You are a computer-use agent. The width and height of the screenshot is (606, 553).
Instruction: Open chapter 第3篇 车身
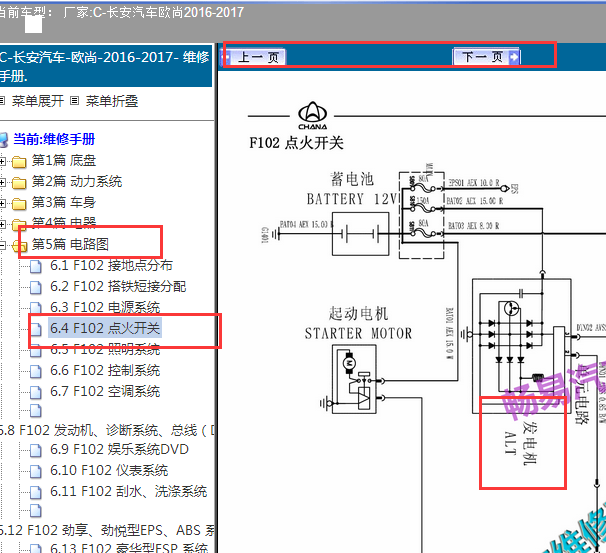tap(64, 202)
